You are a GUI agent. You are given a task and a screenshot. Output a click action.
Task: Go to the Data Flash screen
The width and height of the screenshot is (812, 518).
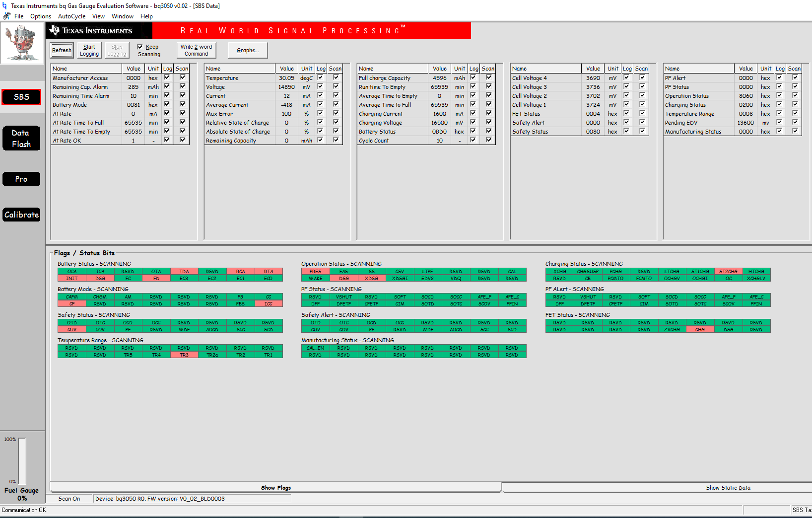tap(21, 139)
